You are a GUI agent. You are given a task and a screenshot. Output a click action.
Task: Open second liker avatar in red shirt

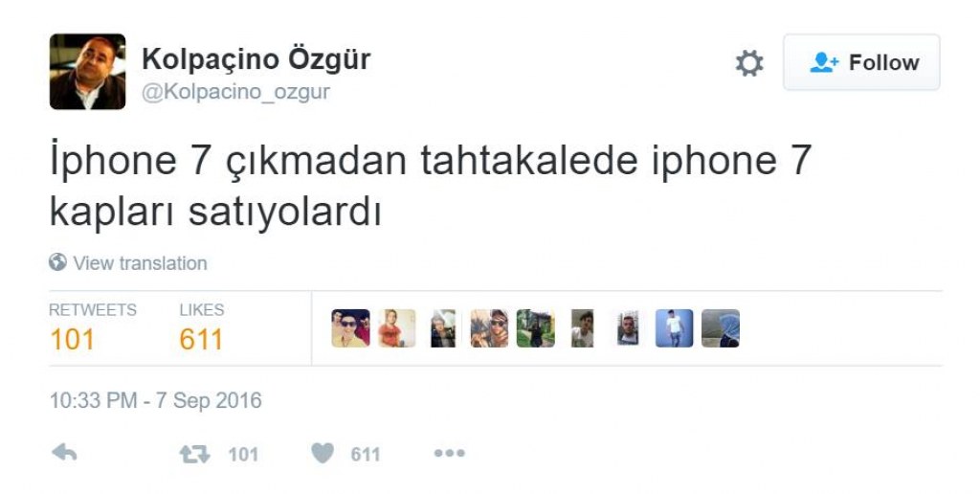397,328
